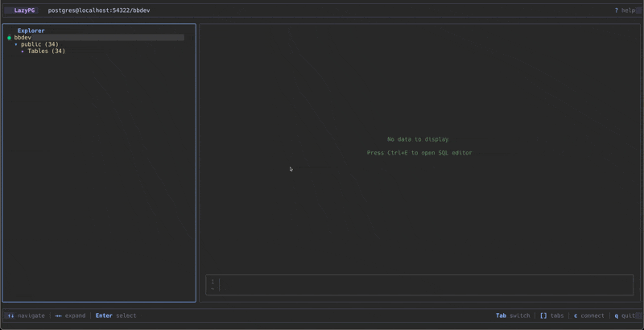Click the green connection status dot beside bbdev
Image resolution: width=644 pixels, height=330 pixels.
pyautogui.click(x=9, y=38)
